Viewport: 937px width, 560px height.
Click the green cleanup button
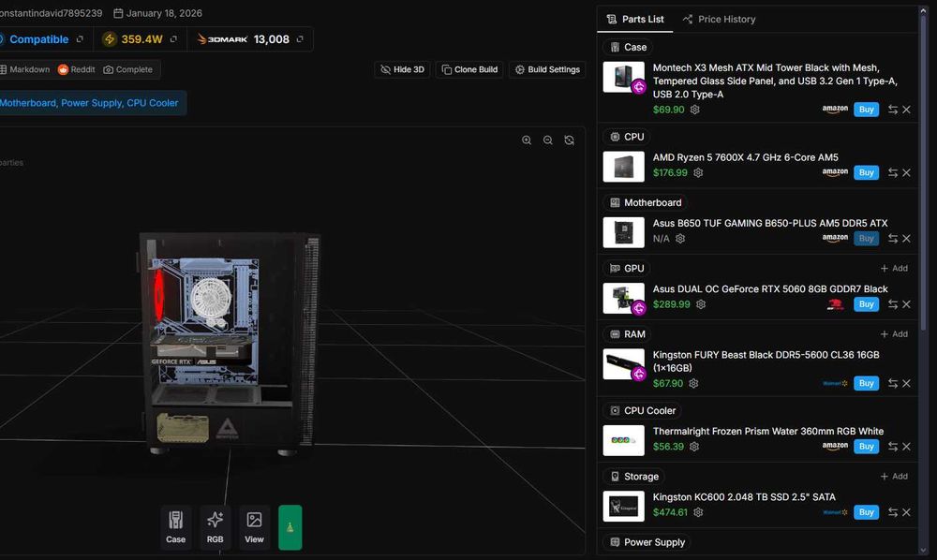[290, 527]
